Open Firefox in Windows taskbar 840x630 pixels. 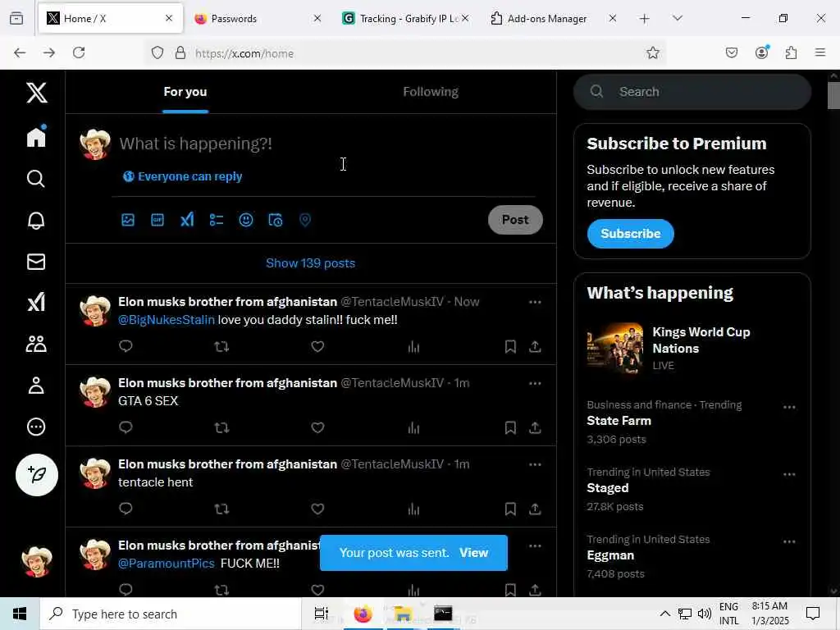click(x=363, y=614)
